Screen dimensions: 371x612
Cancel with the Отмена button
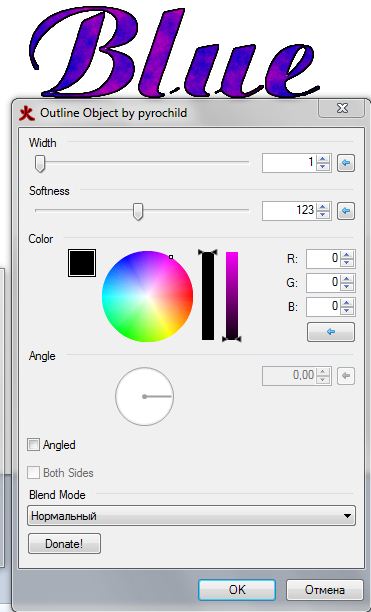(x=325, y=589)
